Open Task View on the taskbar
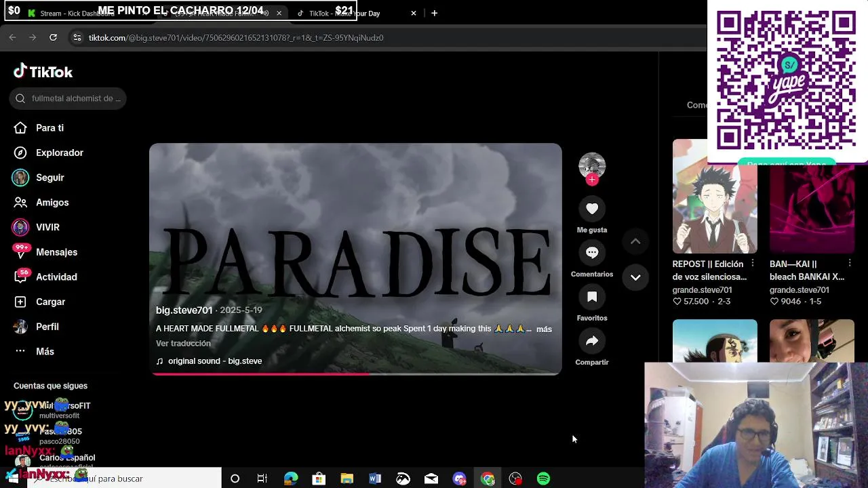The image size is (868, 488). coord(262,479)
